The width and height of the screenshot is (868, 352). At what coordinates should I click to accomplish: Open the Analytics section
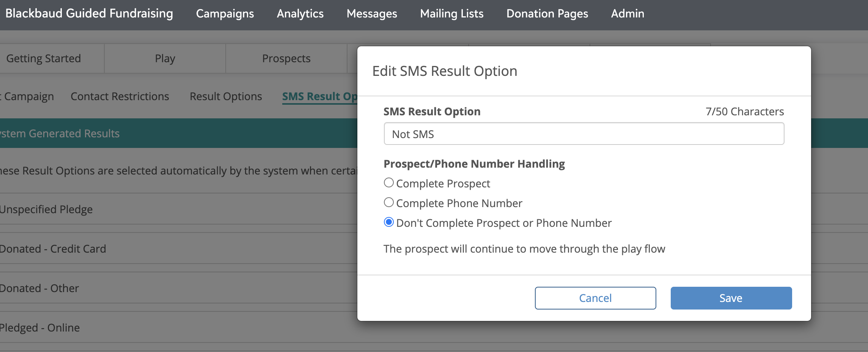coord(300,14)
